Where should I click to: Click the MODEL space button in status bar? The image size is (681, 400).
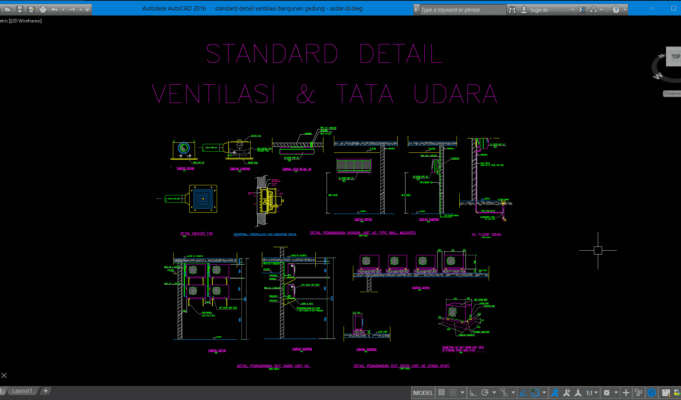[423, 393]
